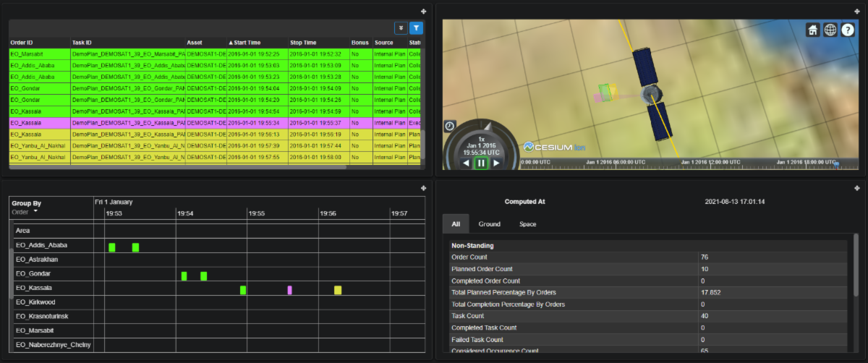
Task: Open the Group By Order dropdown
Action: click(x=25, y=212)
